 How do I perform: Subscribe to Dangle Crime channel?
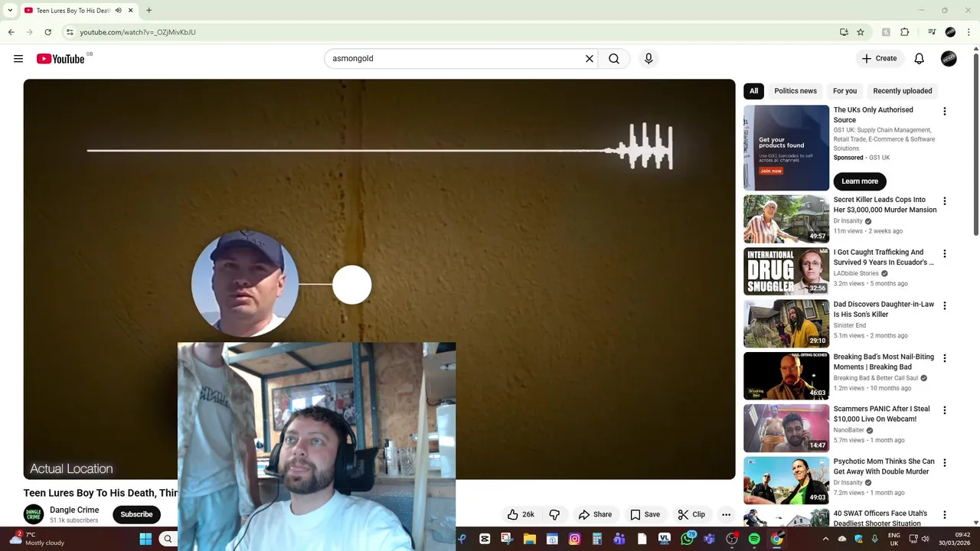136,514
